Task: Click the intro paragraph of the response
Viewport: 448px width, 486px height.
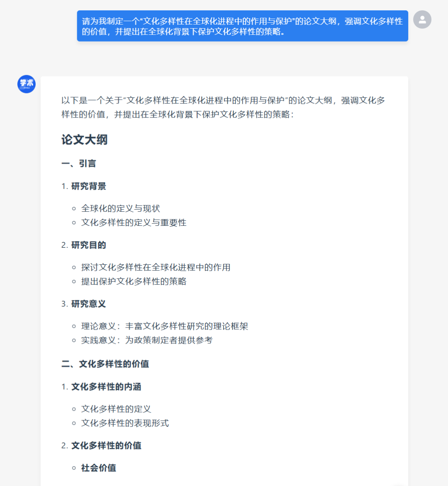Action: pyautogui.click(x=223, y=107)
